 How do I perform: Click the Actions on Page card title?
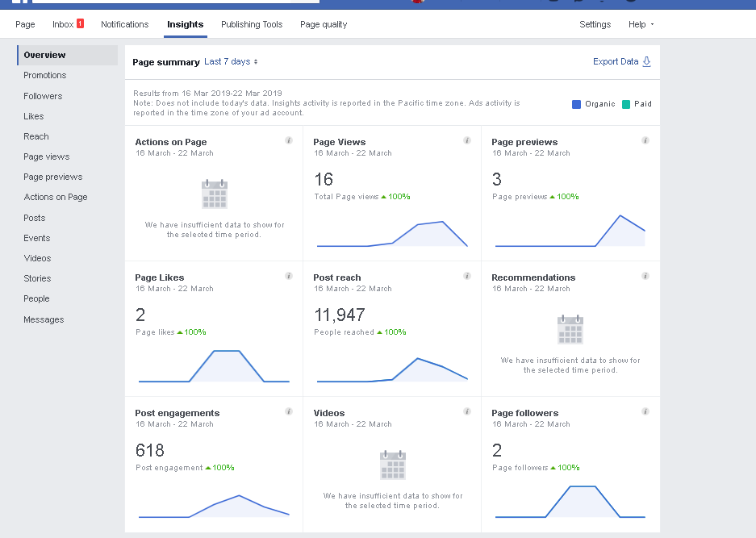coord(171,142)
